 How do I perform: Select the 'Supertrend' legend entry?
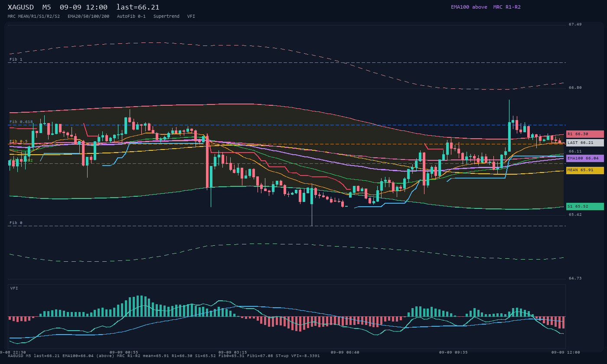click(x=166, y=16)
